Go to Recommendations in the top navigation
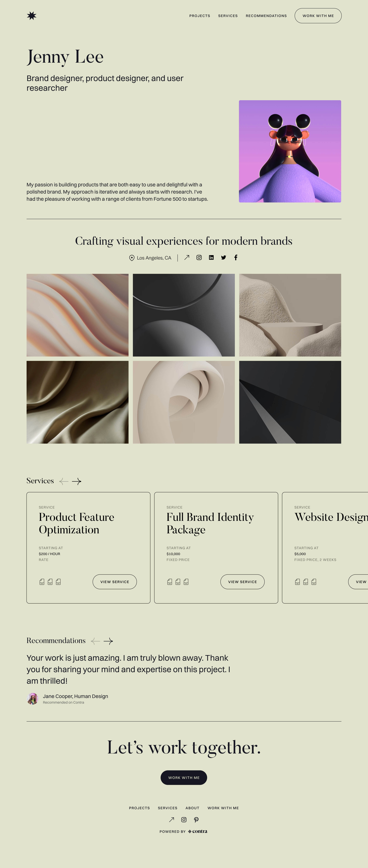Screen dimensions: 368x868 266,16
